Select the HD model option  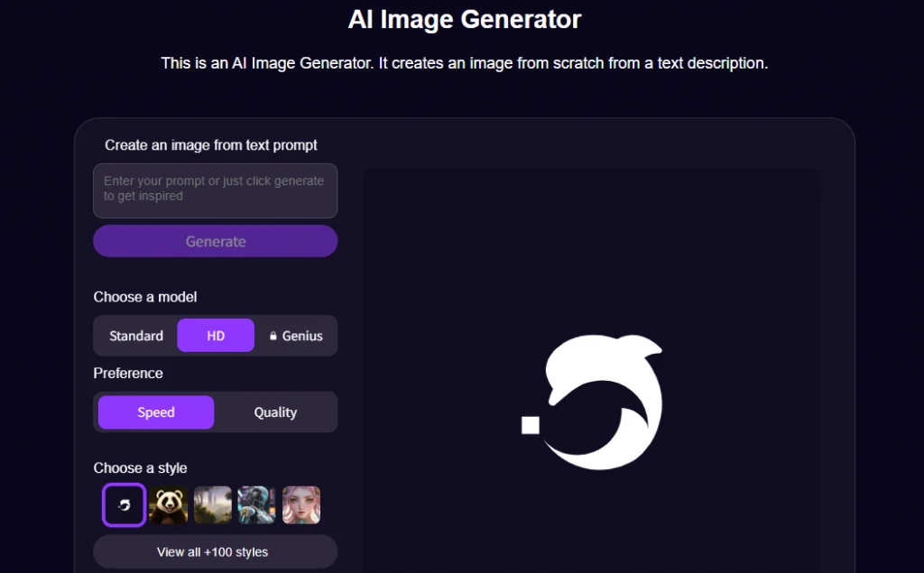(216, 336)
